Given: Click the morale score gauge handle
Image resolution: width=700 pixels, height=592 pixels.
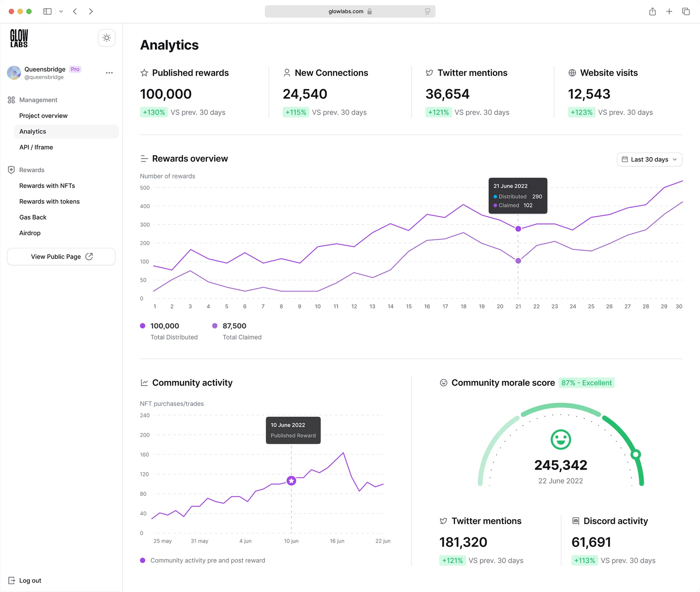Looking at the screenshot, I should click(636, 454).
